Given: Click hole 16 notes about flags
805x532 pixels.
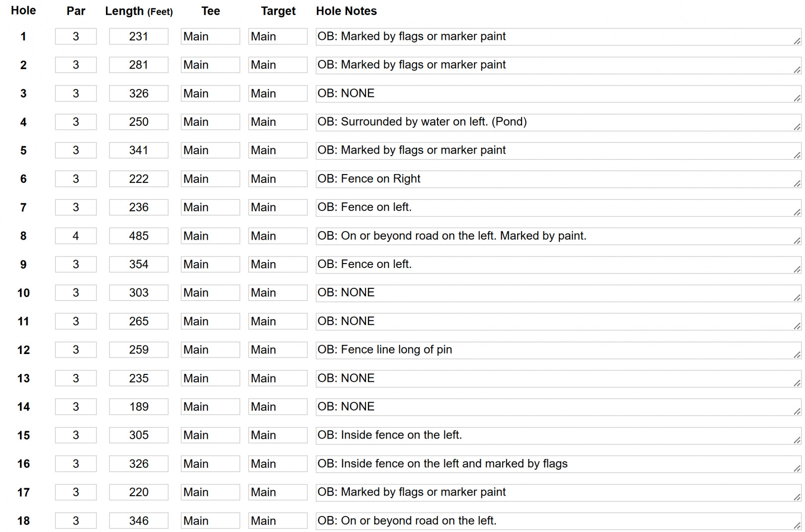Looking at the screenshot, I should 558,464.
